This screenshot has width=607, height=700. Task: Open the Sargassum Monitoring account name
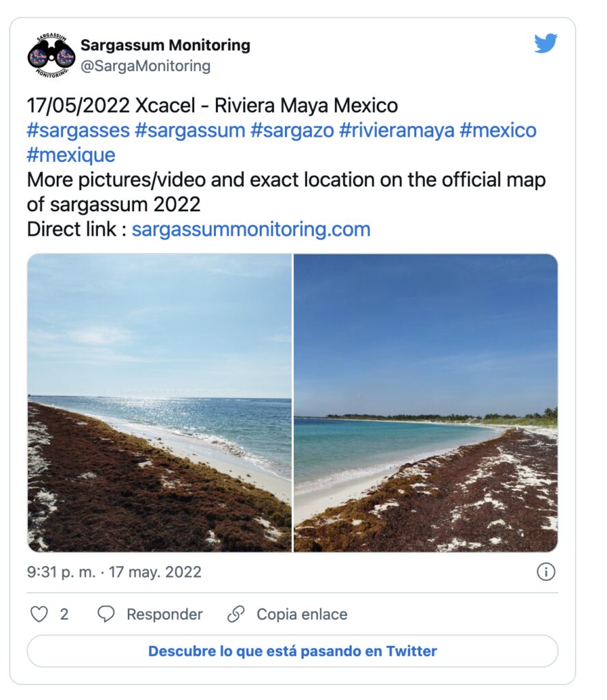point(165,46)
